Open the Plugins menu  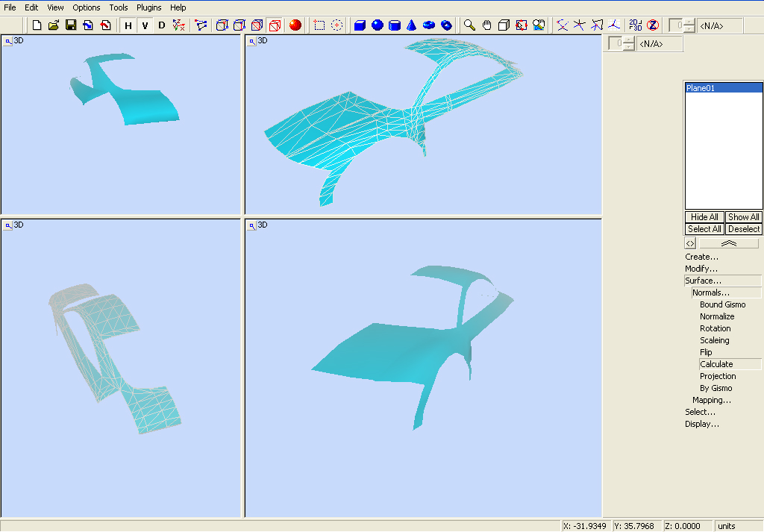pos(148,7)
